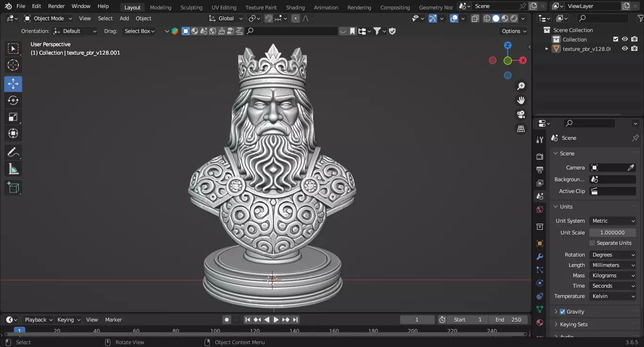Open the Object properties tab

(540, 243)
